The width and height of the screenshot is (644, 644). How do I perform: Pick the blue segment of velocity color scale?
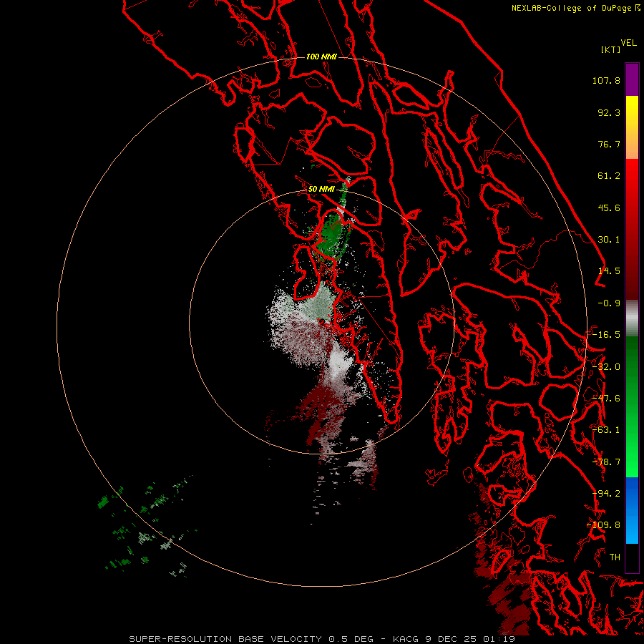coord(632,510)
